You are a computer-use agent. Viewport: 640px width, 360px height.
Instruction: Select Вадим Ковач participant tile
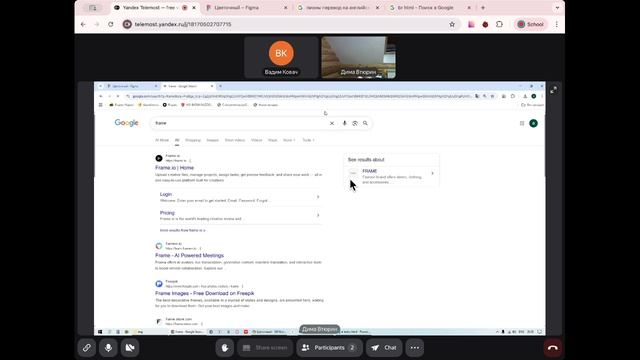pos(281,57)
